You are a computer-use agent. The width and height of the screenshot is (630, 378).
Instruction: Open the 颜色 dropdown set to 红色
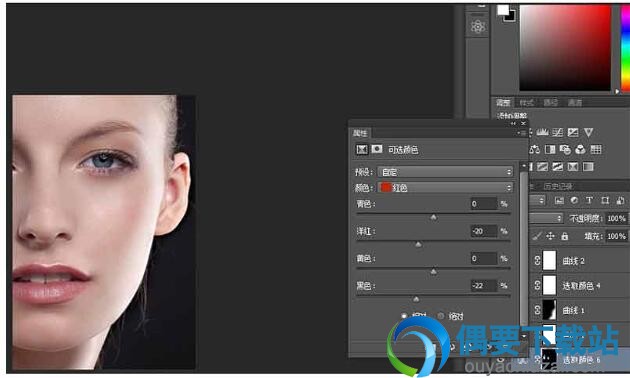point(445,188)
